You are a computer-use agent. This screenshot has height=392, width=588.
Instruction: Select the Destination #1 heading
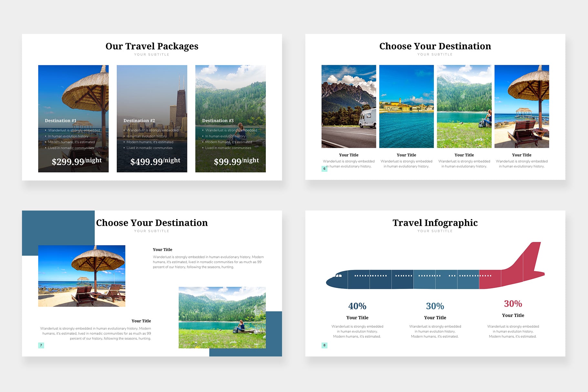point(60,121)
